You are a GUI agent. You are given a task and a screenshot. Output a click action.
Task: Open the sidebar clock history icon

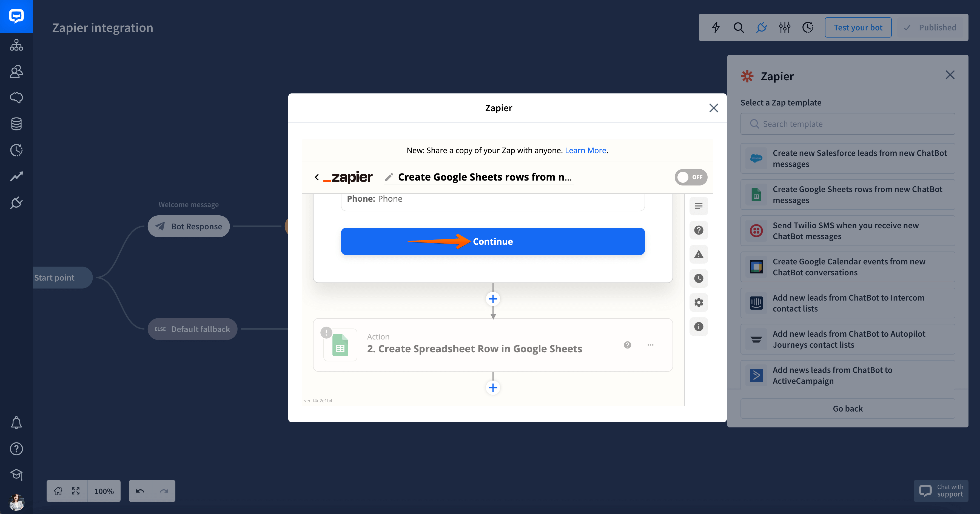click(16, 150)
